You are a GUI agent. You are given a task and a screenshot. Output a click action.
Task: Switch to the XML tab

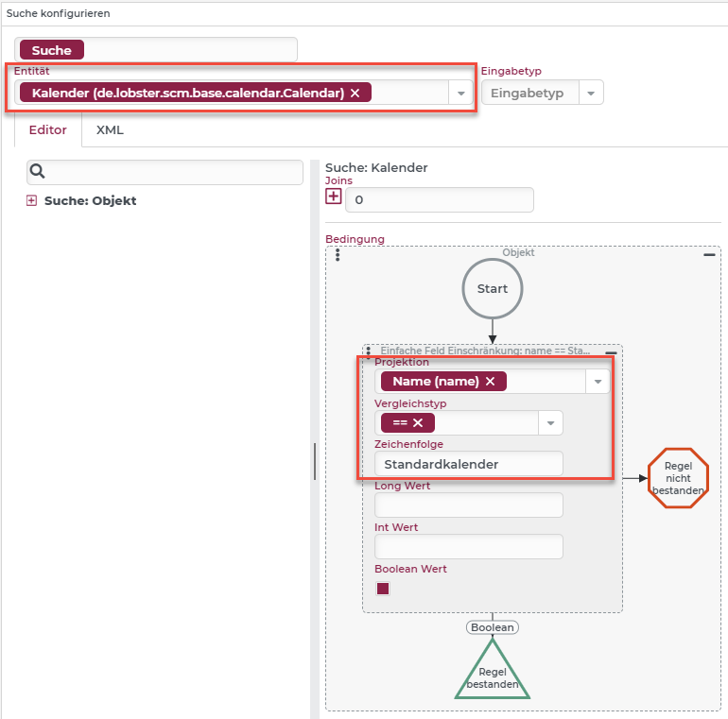pos(110,130)
